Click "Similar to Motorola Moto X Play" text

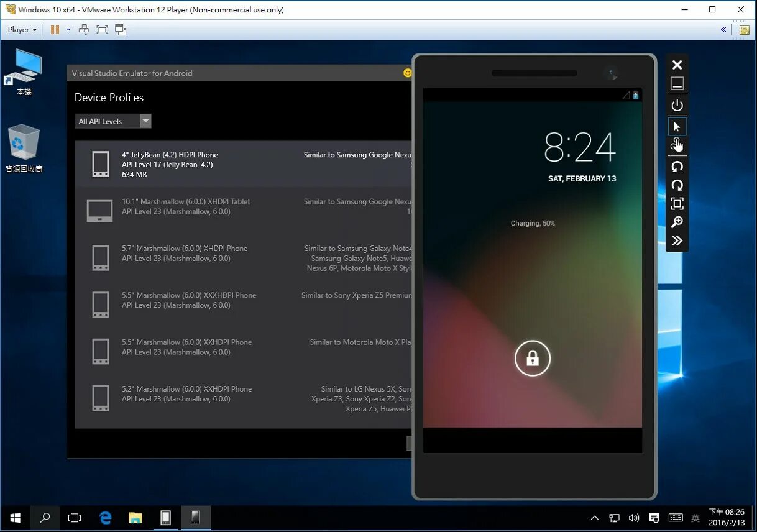pyautogui.click(x=361, y=342)
